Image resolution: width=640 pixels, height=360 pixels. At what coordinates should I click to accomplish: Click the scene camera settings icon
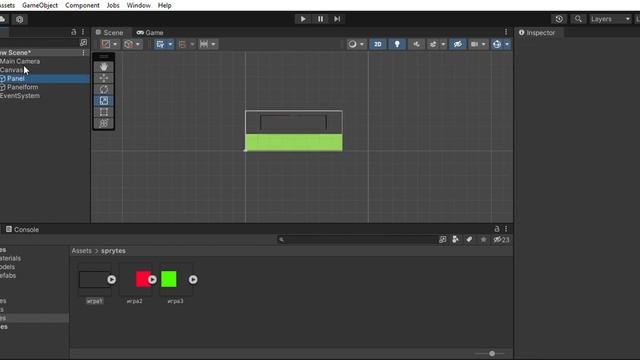(474, 44)
